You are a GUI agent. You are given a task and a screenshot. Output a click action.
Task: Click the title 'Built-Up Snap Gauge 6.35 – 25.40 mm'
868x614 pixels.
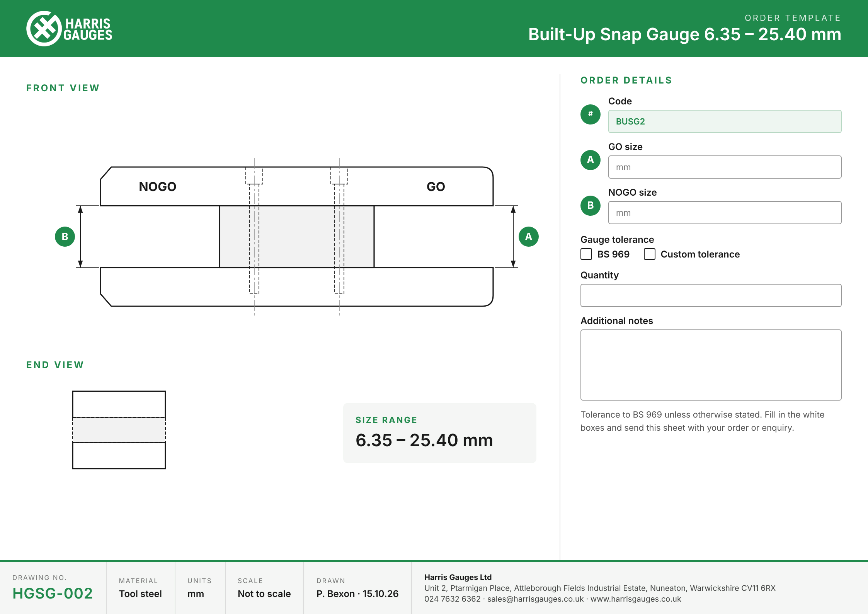(684, 34)
